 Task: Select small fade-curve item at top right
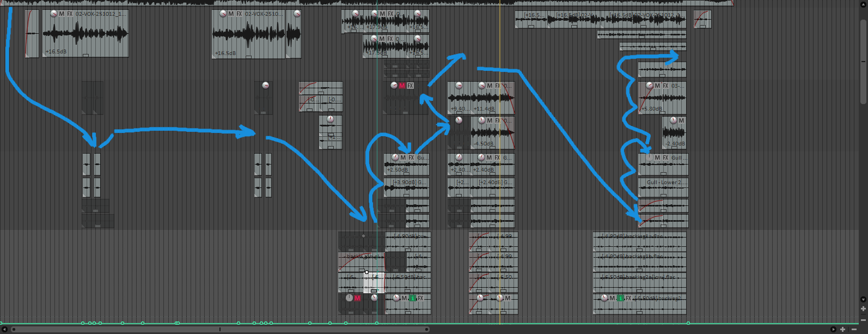click(x=702, y=19)
